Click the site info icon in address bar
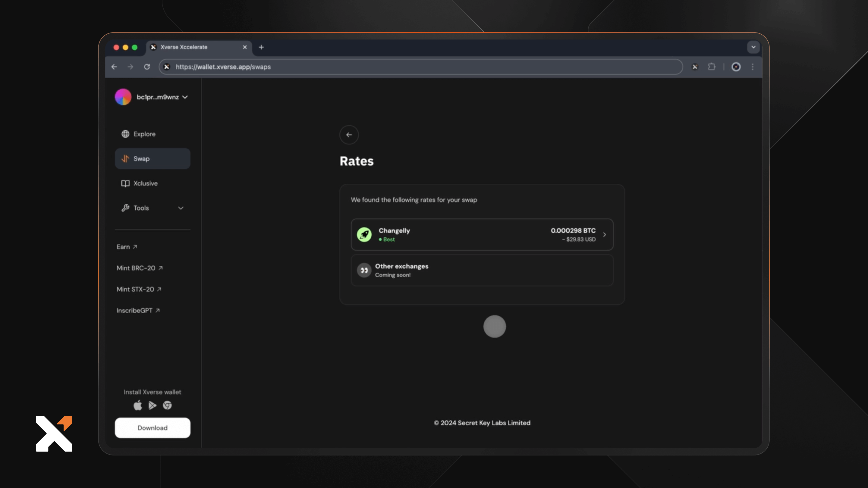Viewport: 868px width, 488px height. click(166, 67)
